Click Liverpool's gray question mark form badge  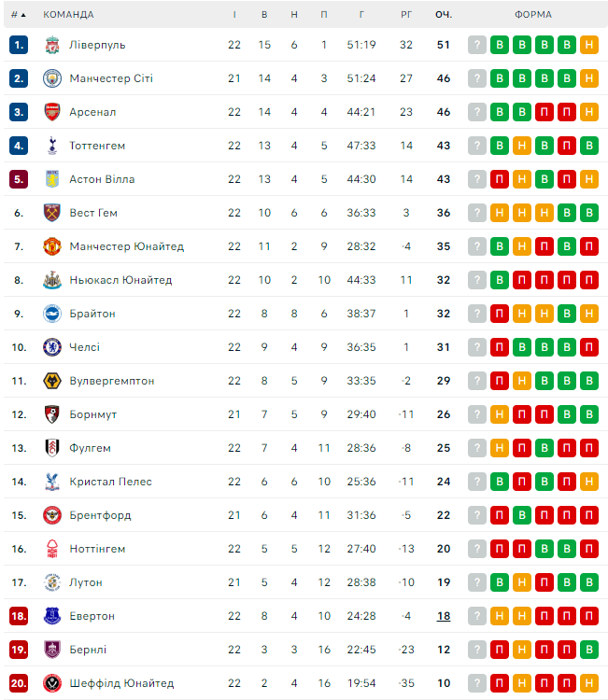477,45
